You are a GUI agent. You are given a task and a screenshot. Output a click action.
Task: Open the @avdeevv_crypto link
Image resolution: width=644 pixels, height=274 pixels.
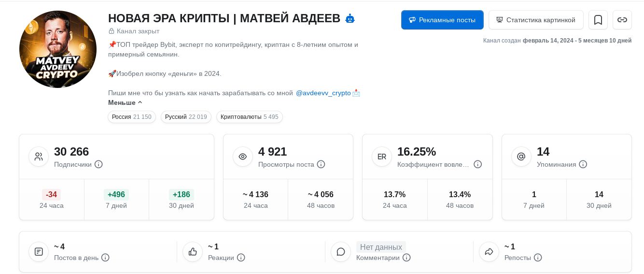(323, 93)
